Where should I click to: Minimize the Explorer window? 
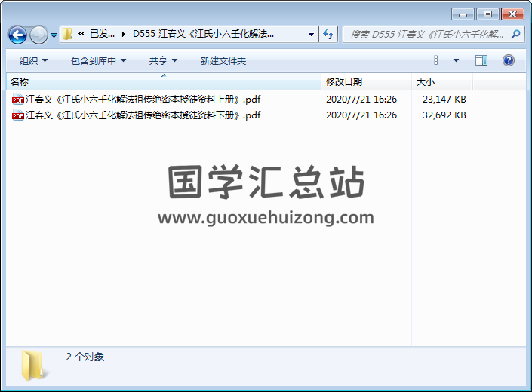[463, 14]
